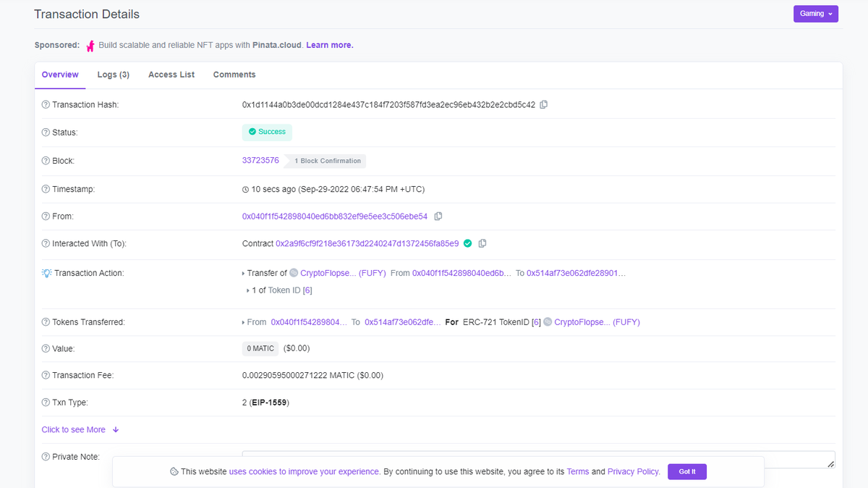Open CryptoFlopse... (FUFY) in Tokens Transferred
This screenshot has height=488, width=868.
[x=597, y=321]
